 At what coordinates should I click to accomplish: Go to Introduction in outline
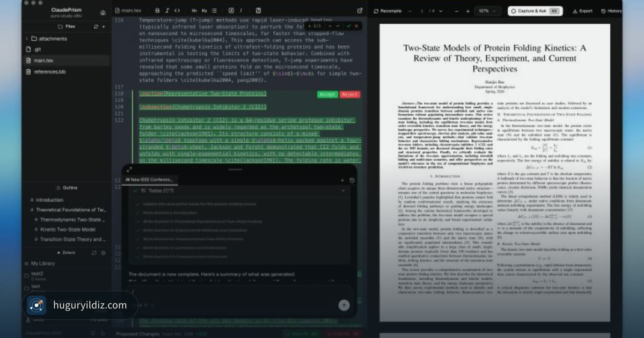(49, 200)
